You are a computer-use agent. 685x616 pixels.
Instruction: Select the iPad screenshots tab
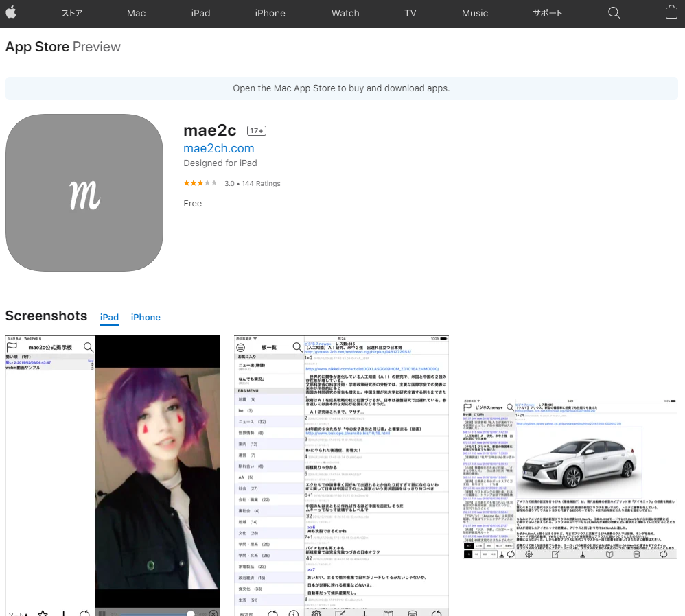pos(109,318)
